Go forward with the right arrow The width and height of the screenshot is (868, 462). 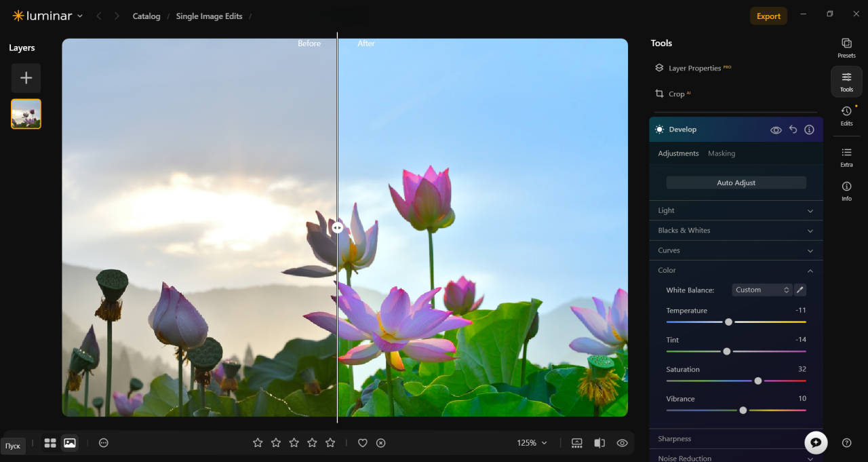[x=117, y=16]
